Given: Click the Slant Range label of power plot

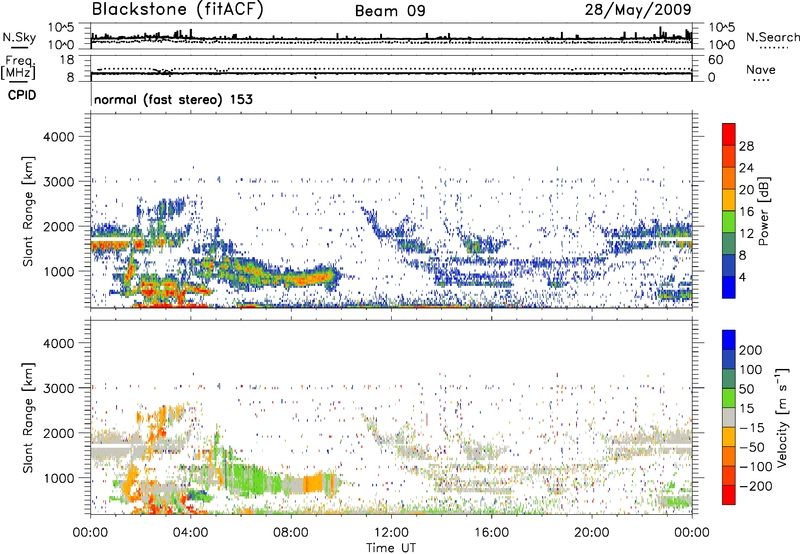Looking at the screenshot, I should tap(28, 211).
